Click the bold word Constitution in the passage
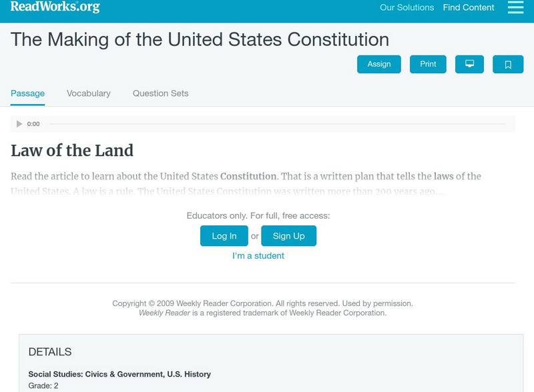Image resolution: width=534 pixels, height=392 pixels. [248, 177]
